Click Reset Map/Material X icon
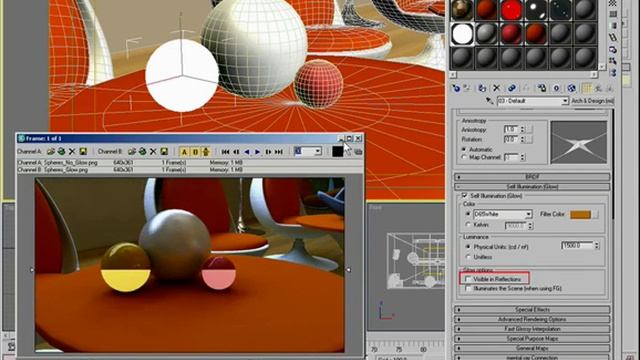This screenshot has width=640, height=360. tap(496, 88)
